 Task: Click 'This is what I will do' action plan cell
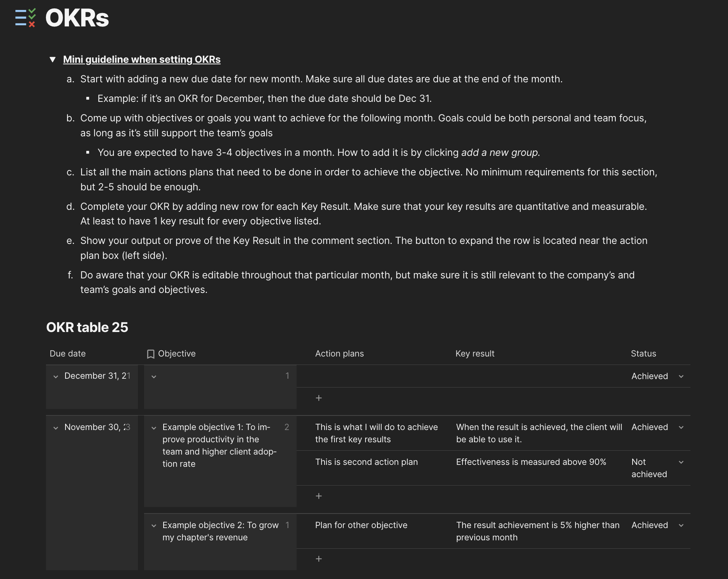pos(376,433)
